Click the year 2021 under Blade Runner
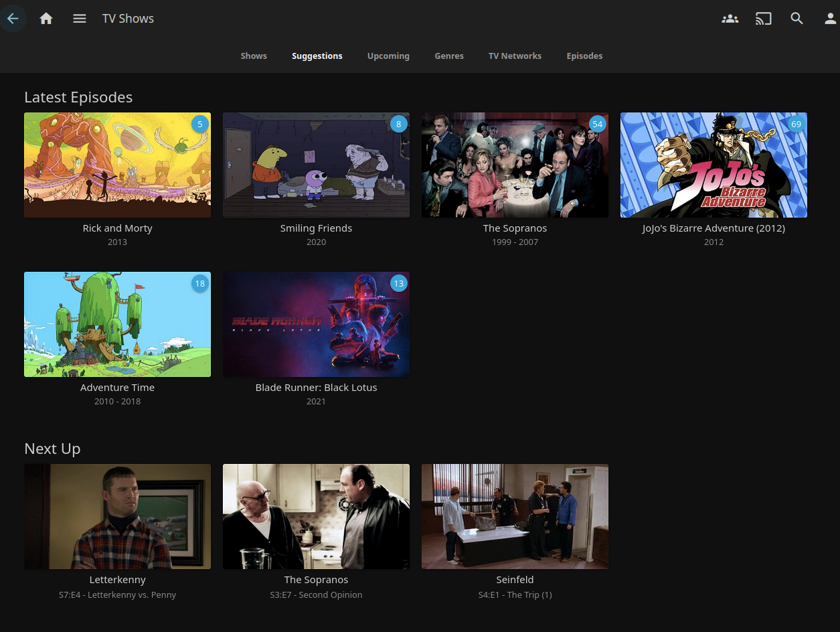Screen dimensions: 840x632 point(316,402)
